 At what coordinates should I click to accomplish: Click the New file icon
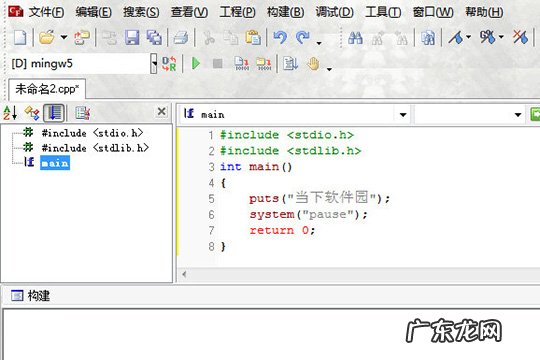20,37
